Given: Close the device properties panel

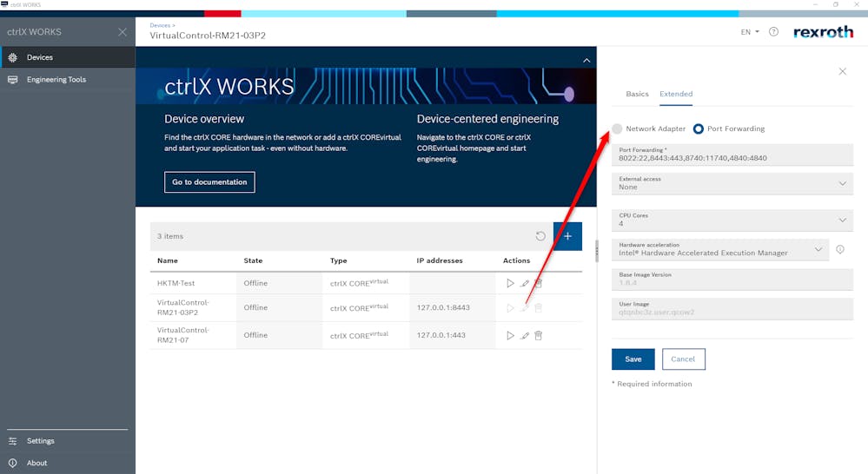Looking at the screenshot, I should (x=842, y=71).
